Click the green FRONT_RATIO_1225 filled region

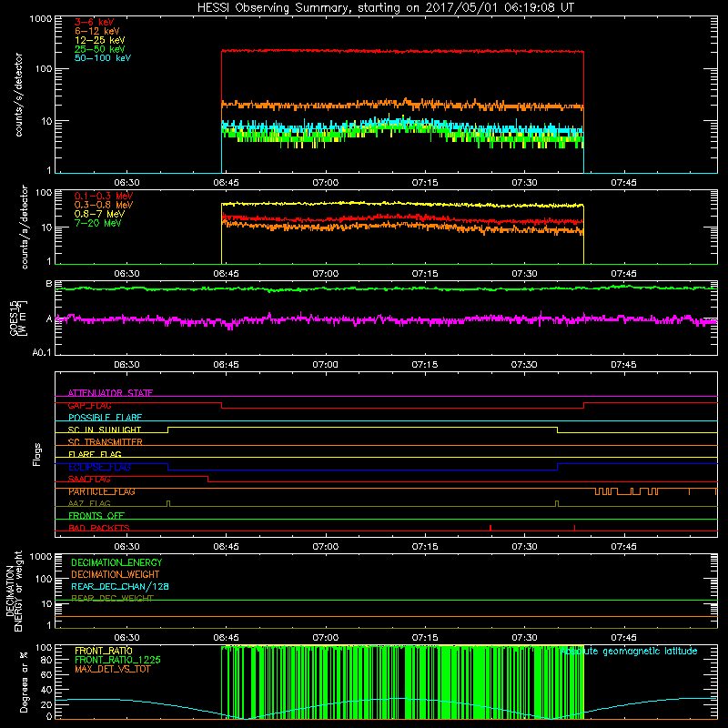tap(402, 682)
